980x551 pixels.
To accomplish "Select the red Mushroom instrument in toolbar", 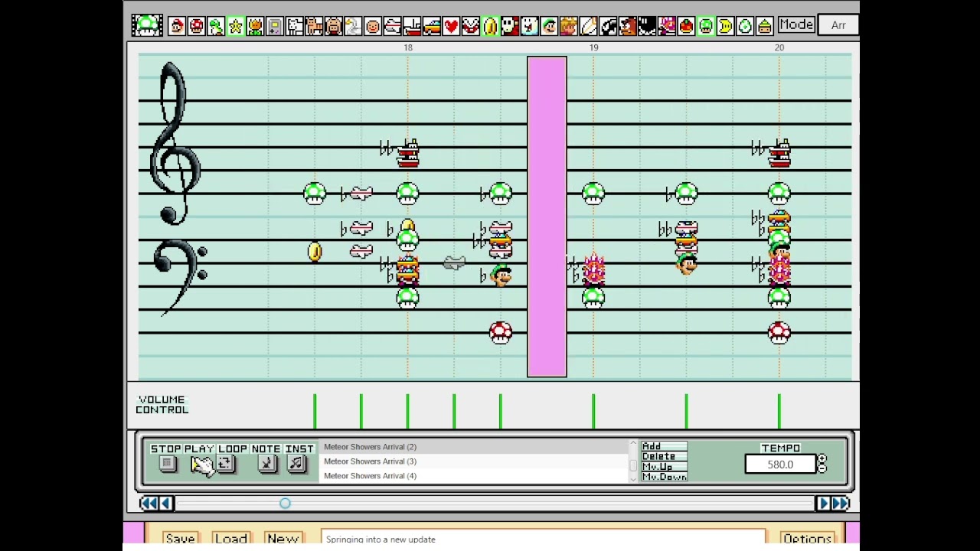I will coord(197,26).
